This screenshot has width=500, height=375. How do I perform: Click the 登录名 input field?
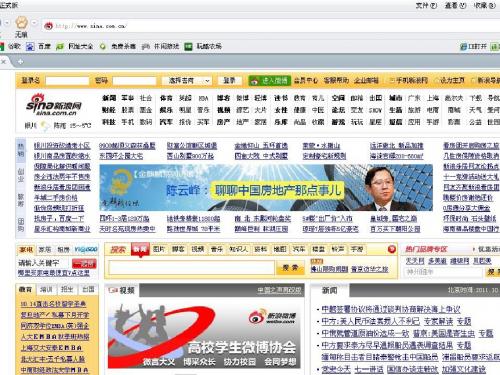click(67, 81)
